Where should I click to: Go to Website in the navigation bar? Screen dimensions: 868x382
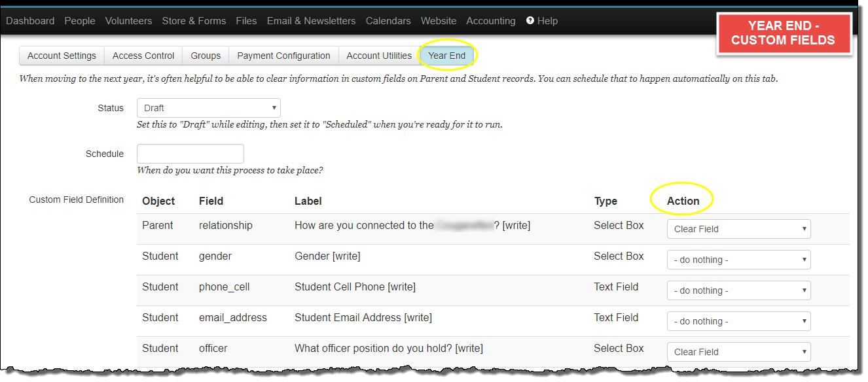pyautogui.click(x=439, y=21)
